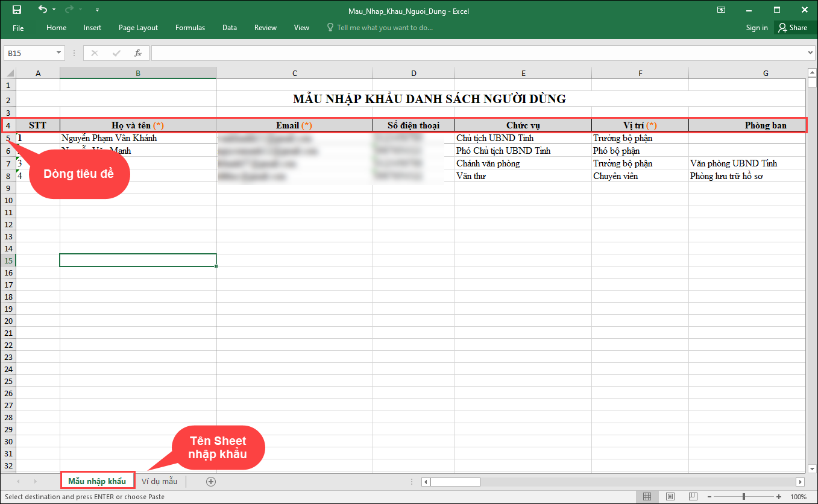Click the Undo arrow icon
818x504 pixels.
(42, 10)
